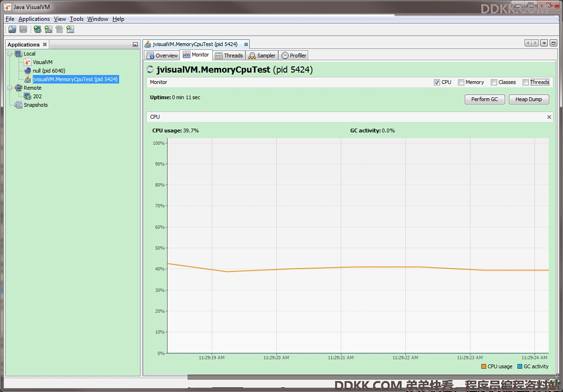Switch to the Profiler tab

point(294,55)
